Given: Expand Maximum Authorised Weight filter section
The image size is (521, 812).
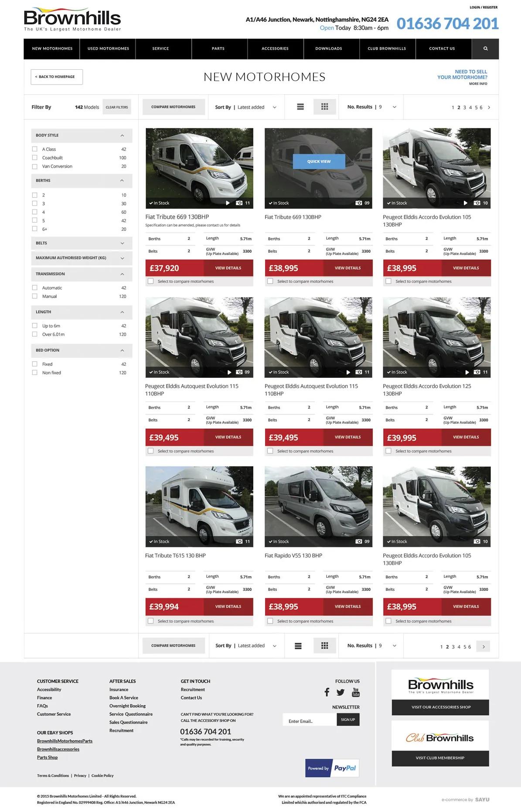Looking at the screenshot, I should [82, 258].
